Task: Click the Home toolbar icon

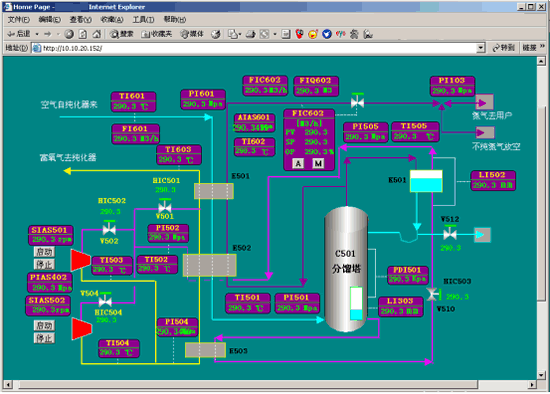Action: (x=96, y=34)
